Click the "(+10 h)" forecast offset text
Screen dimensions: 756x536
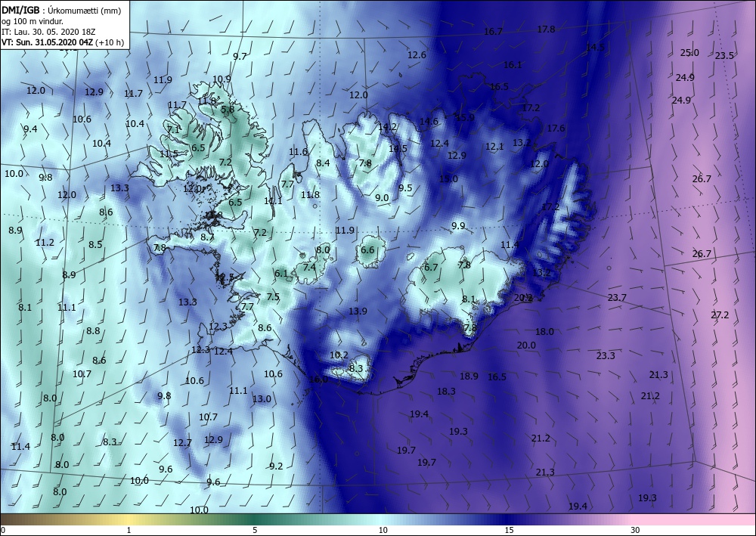110,42
